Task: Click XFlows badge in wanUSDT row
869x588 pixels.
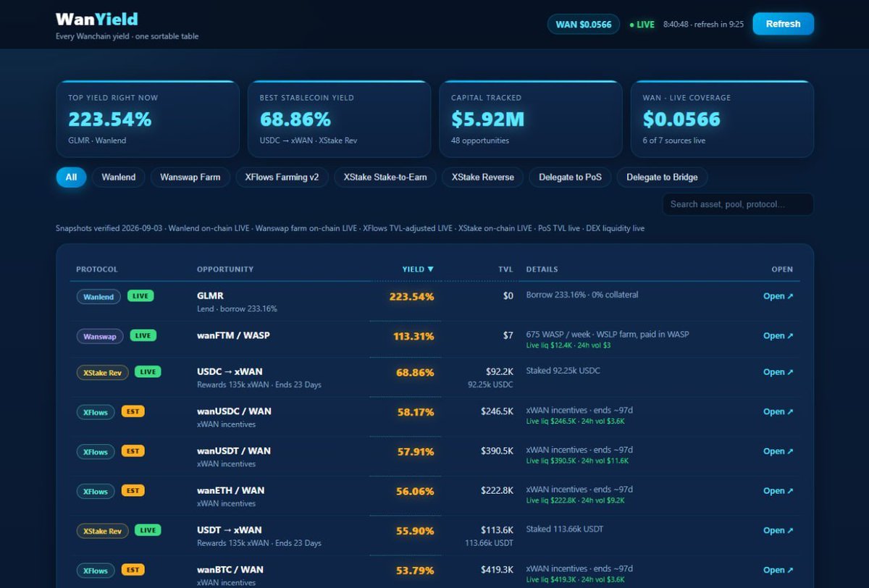Action: click(96, 452)
